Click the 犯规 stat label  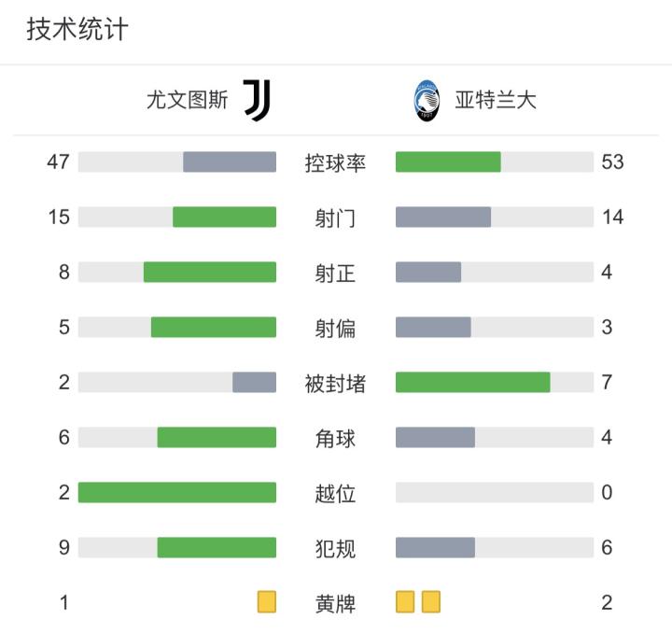(335, 548)
